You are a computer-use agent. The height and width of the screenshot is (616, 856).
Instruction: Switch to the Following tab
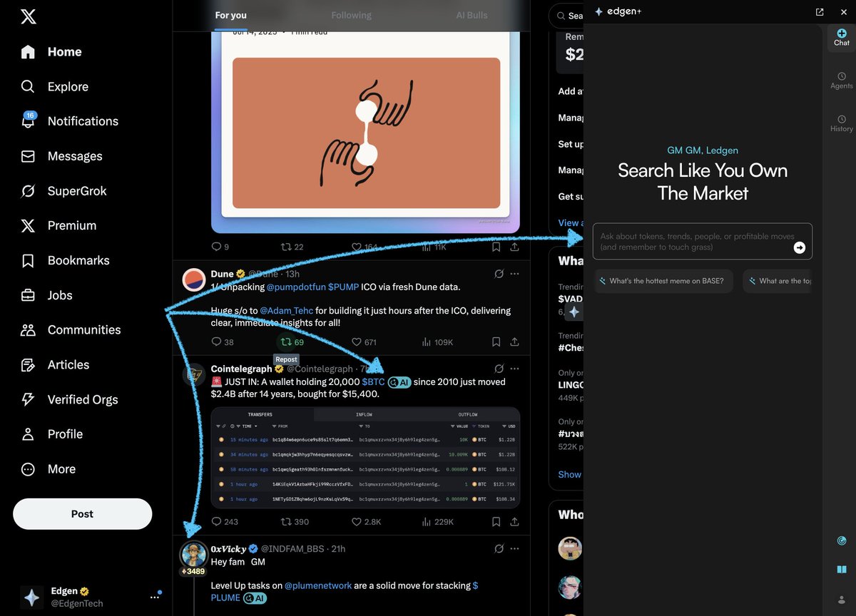coord(351,15)
